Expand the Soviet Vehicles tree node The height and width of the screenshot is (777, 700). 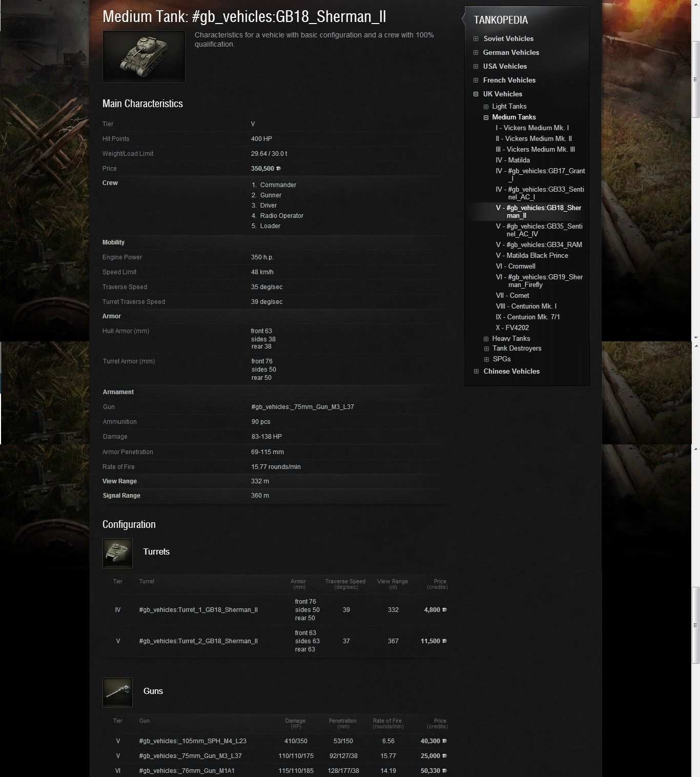pyautogui.click(x=476, y=39)
